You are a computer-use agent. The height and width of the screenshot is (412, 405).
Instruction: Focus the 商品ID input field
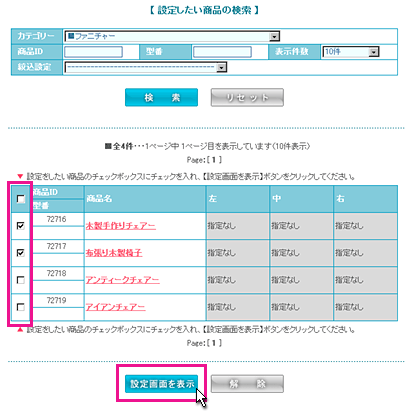tap(93, 52)
